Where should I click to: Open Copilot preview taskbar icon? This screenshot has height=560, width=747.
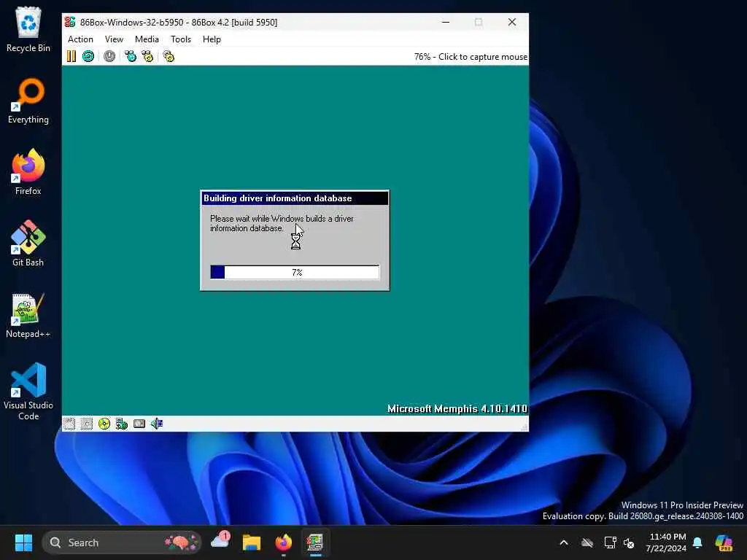point(724,542)
